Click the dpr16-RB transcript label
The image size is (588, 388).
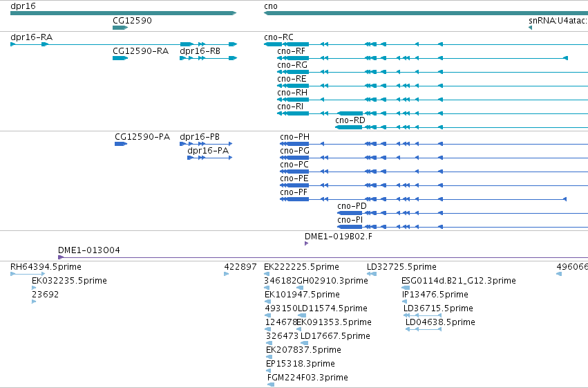pyautogui.click(x=200, y=51)
